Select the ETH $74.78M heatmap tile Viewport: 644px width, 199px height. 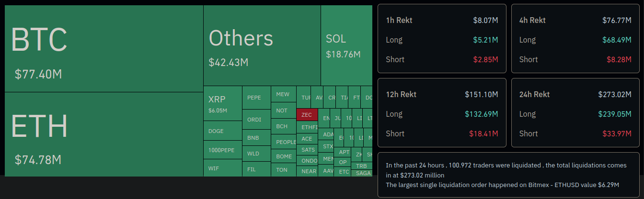(103, 134)
